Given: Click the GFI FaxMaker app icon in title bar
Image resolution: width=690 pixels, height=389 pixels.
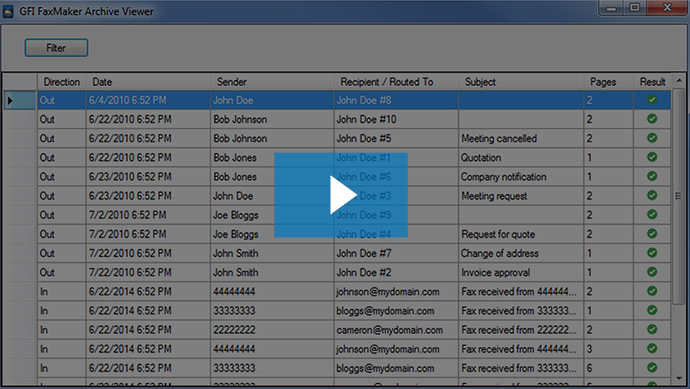Looking at the screenshot, I should (8, 11).
